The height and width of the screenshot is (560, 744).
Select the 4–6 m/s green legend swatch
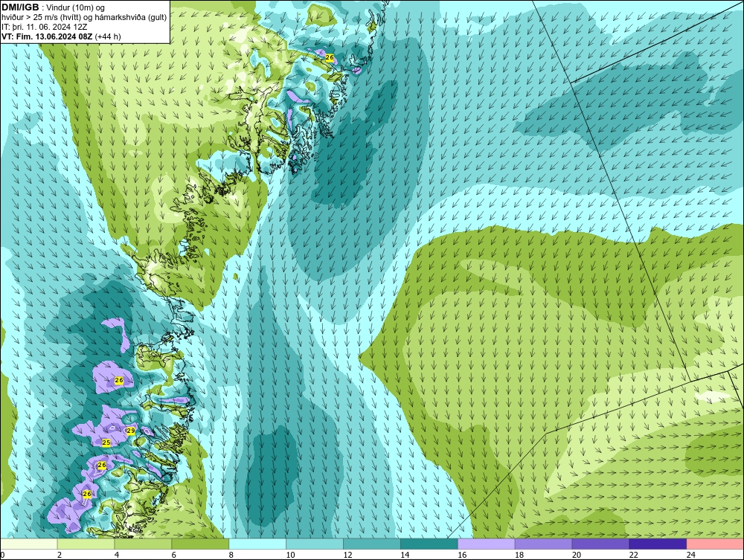click(143, 544)
